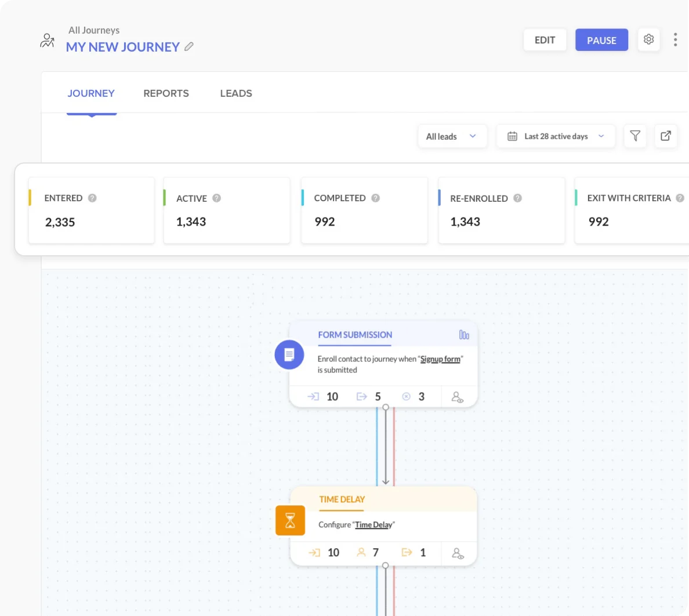
Task: Go back to All Journeys
Action: (94, 30)
